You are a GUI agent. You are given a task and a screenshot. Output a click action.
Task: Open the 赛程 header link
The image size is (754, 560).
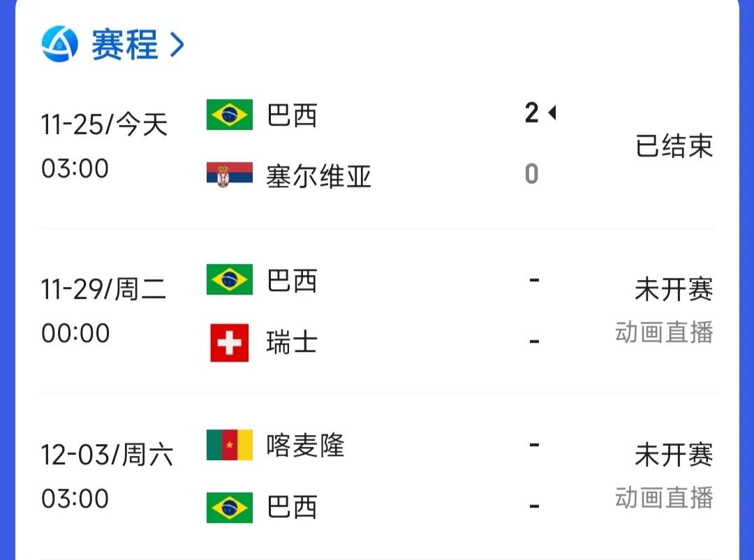tap(124, 45)
